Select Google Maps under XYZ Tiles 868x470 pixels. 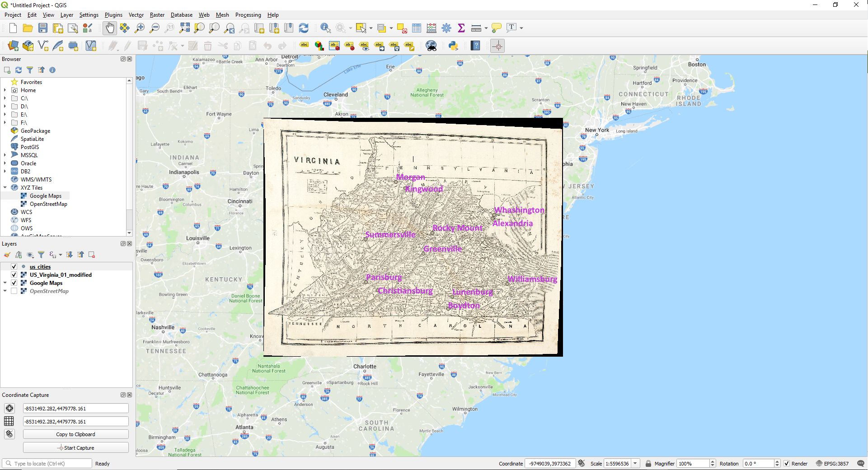tap(45, 196)
